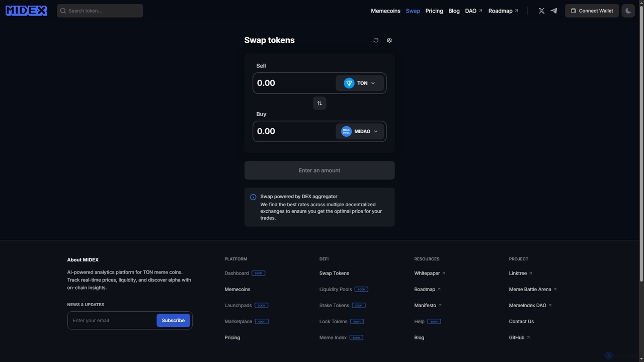Click the Subscribe button
The width and height of the screenshot is (644, 362).
[x=173, y=320]
